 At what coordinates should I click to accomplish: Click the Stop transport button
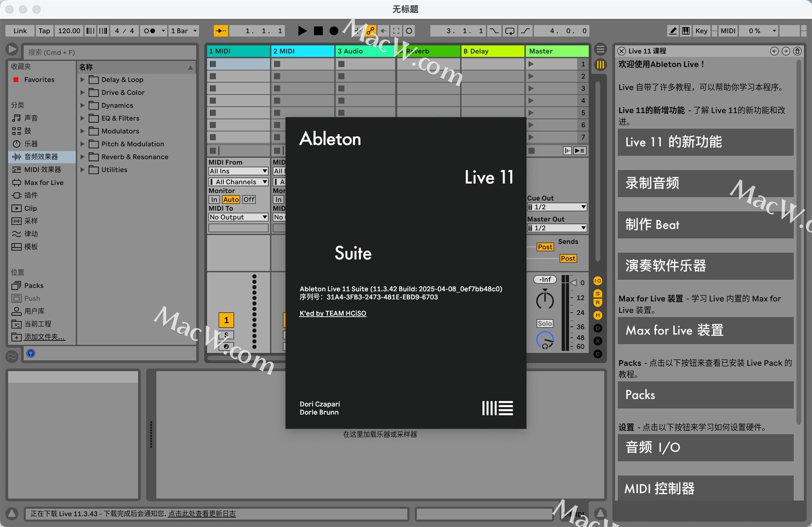tap(318, 31)
